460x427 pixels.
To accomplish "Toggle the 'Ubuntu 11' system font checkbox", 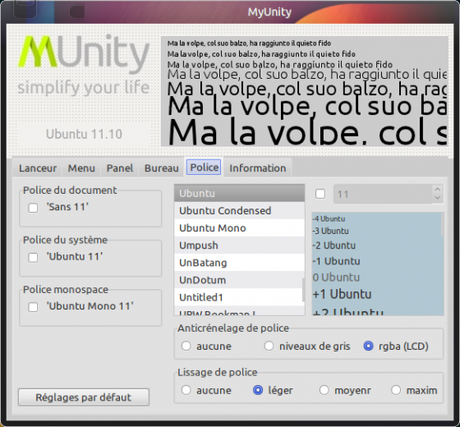I will point(33,257).
